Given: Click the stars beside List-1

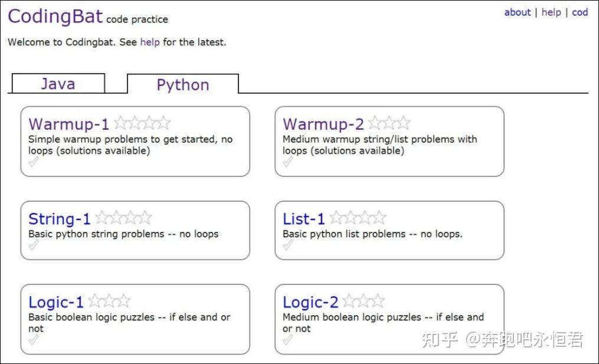Looking at the screenshot, I should point(358,218).
